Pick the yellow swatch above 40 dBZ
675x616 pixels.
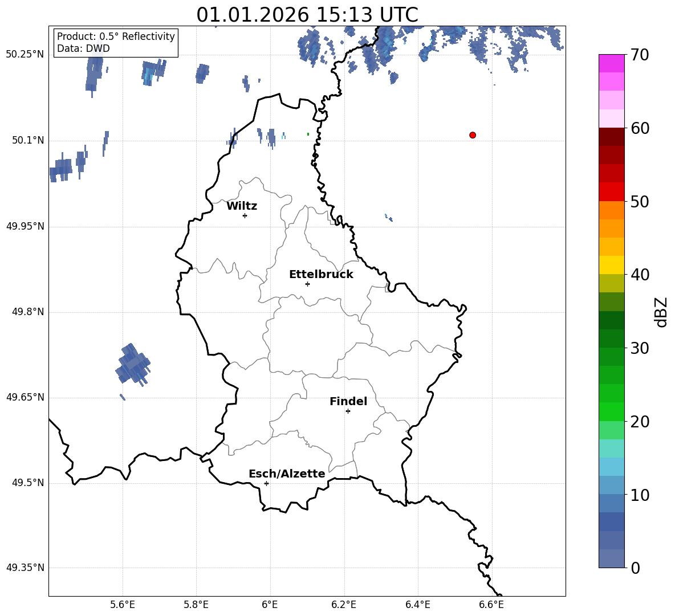[611, 265]
